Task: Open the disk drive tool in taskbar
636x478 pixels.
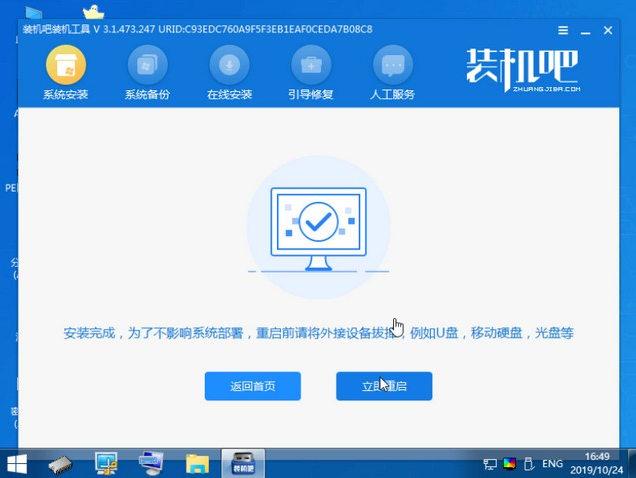Action: click(x=60, y=463)
